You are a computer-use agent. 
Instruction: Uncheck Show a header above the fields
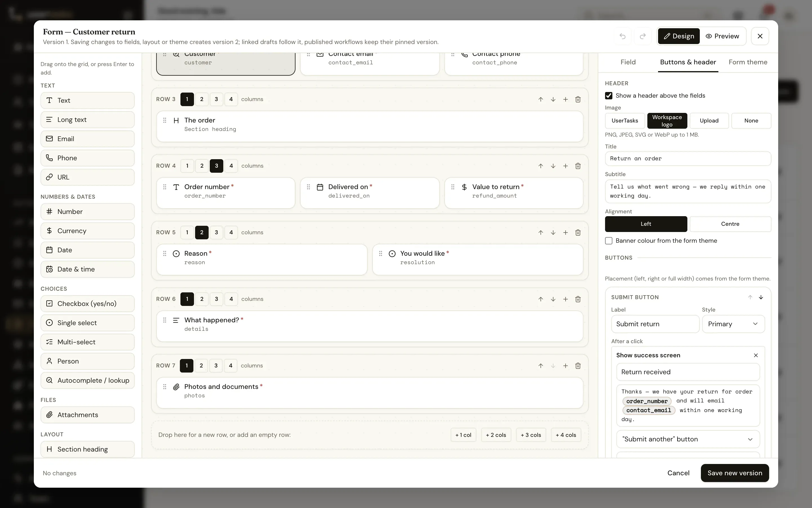[x=609, y=96]
